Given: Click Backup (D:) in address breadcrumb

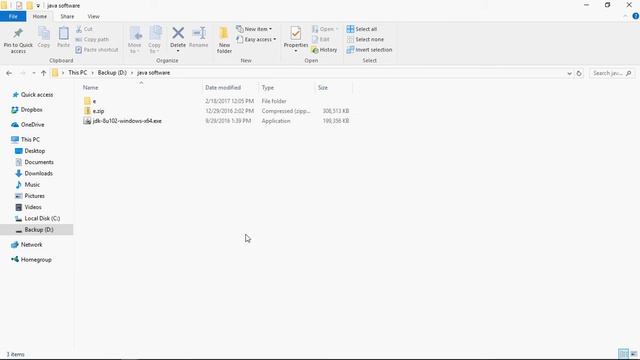Looking at the screenshot, I should pyautogui.click(x=112, y=73).
